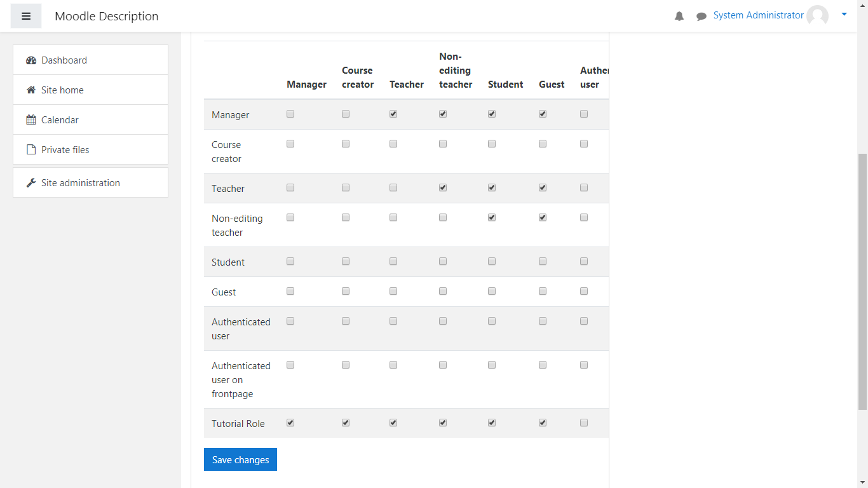Click the hamburger menu icon
868x488 pixels.
26,16
